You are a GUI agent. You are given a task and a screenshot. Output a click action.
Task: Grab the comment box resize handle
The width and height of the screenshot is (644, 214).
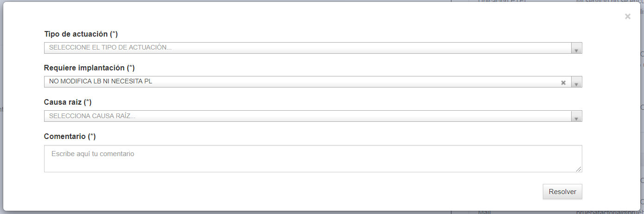[x=579, y=169]
